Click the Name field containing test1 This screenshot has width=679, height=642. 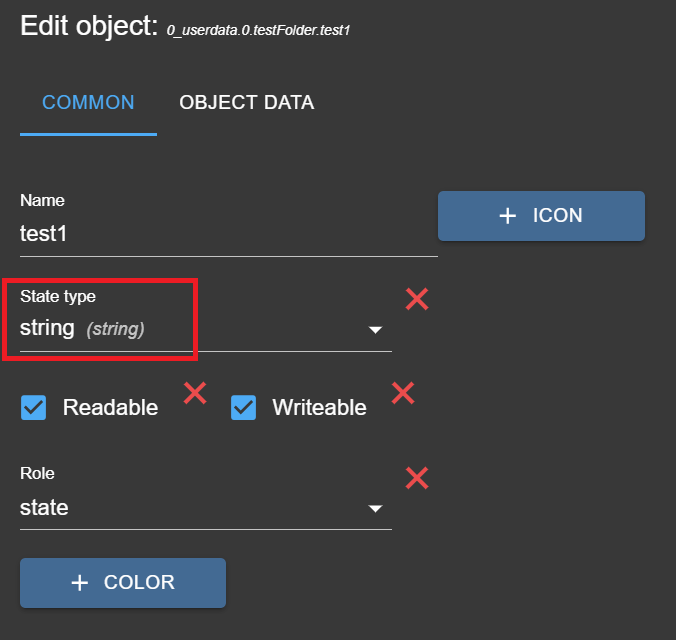click(228, 234)
